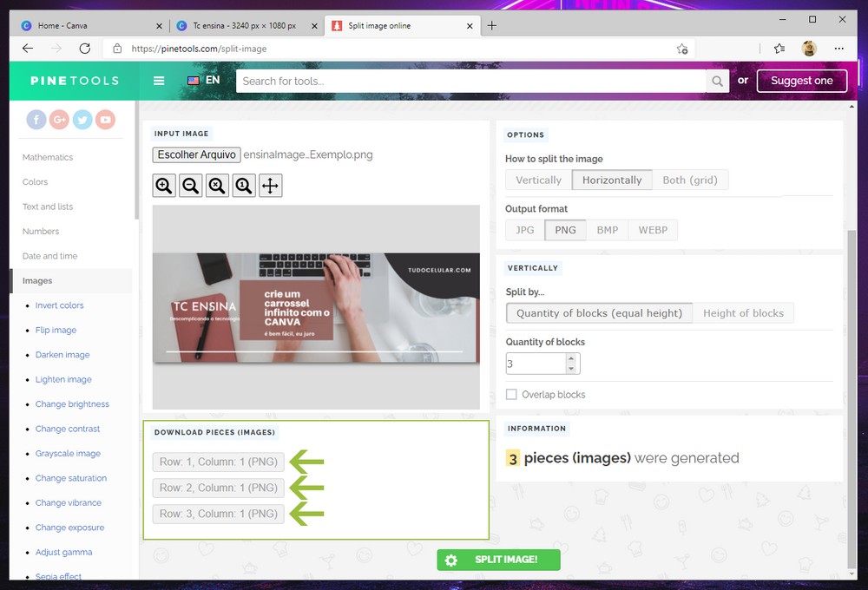
Task: Choose JPG as output format
Action: [525, 230]
